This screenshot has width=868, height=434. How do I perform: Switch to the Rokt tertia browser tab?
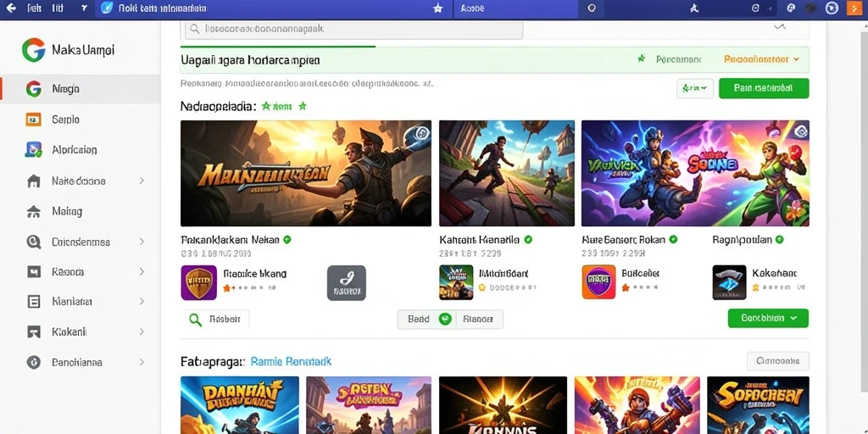point(274,8)
